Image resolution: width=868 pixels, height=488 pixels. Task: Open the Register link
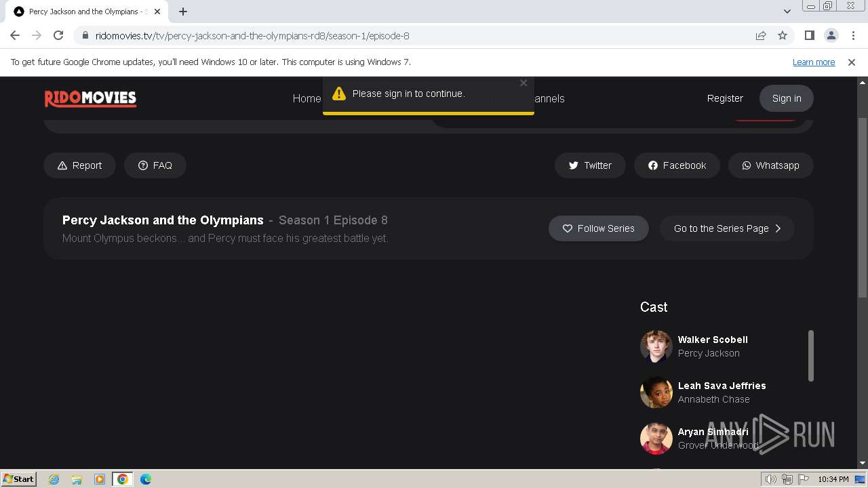(725, 98)
